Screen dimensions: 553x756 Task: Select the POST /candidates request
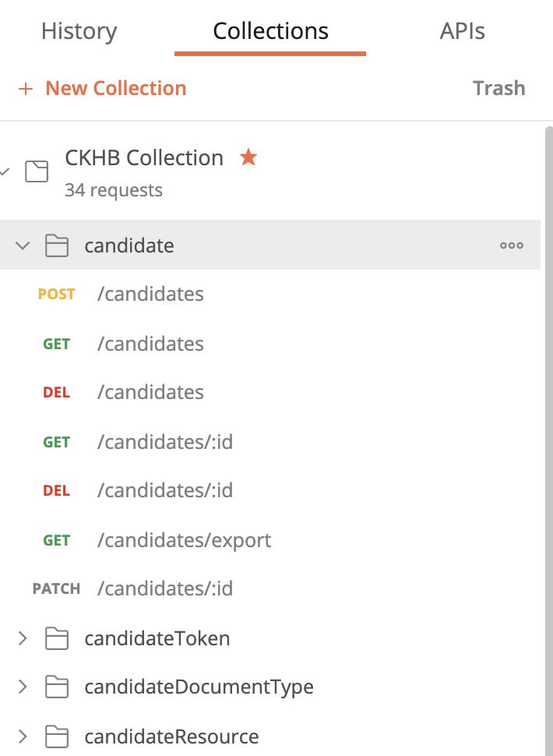click(x=150, y=294)
